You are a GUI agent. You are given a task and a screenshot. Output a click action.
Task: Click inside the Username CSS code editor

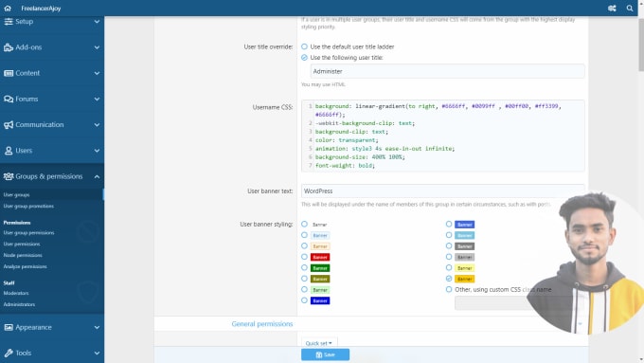(443, 136)
